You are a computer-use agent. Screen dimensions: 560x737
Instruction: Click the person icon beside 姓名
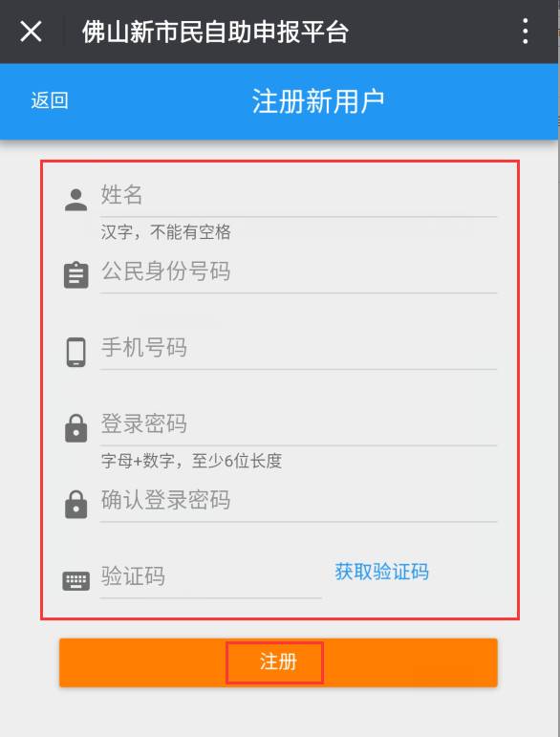pos(75,200)
